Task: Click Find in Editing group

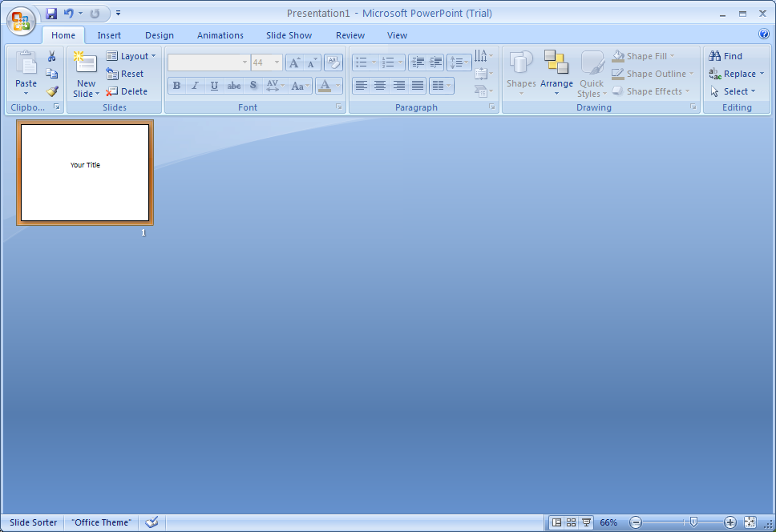Action: coord(725,56)
